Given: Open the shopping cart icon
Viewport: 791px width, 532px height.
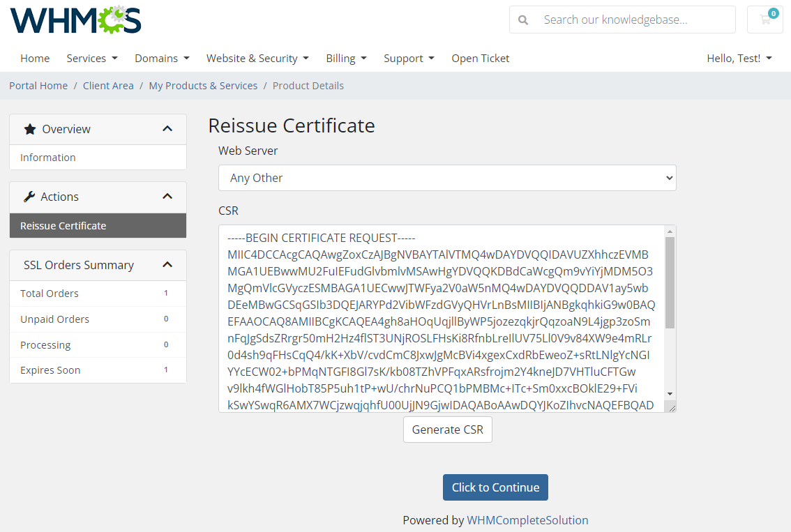Looking at the screenshot, I should 764,20.
